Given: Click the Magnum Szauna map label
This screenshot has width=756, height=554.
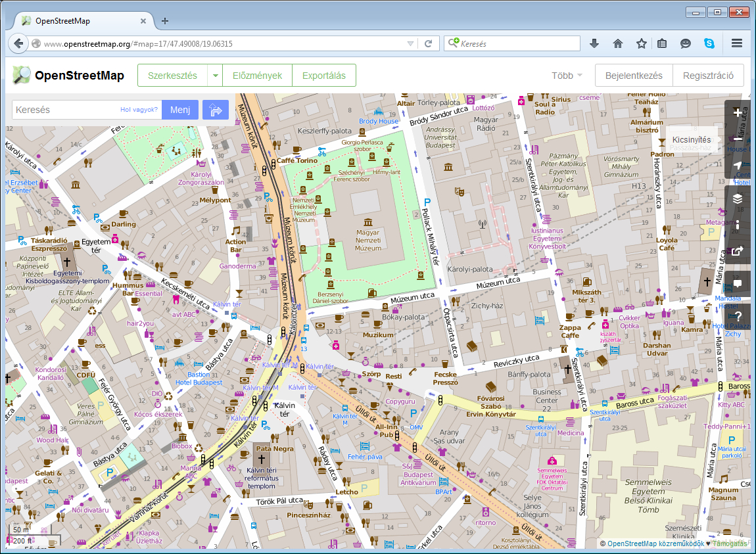Looking at the screenshot, I should click(723, 494).
